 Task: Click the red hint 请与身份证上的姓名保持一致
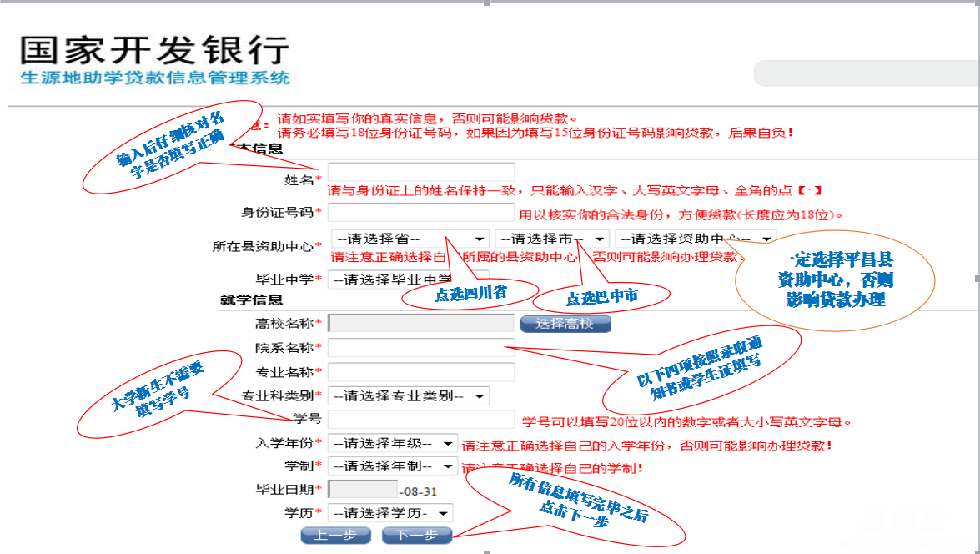[424, 191]
